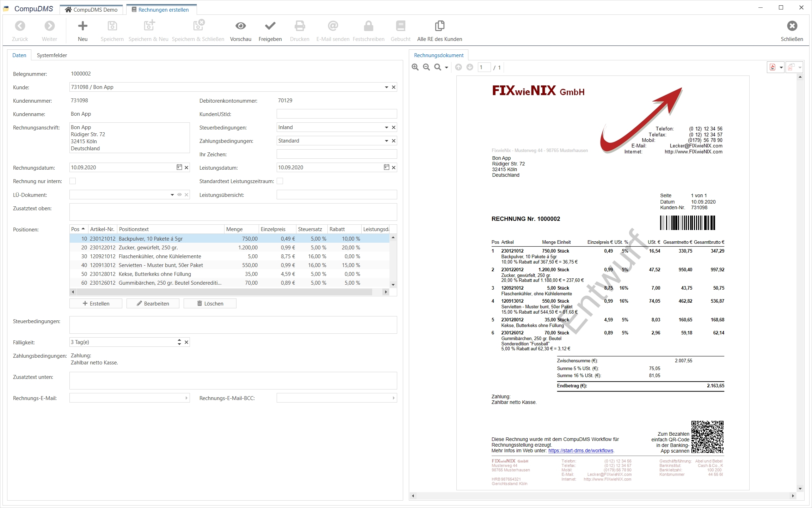
Task: Tick the Standardtext Leistungszeitraum checkbox
Action: click(280, 181)
